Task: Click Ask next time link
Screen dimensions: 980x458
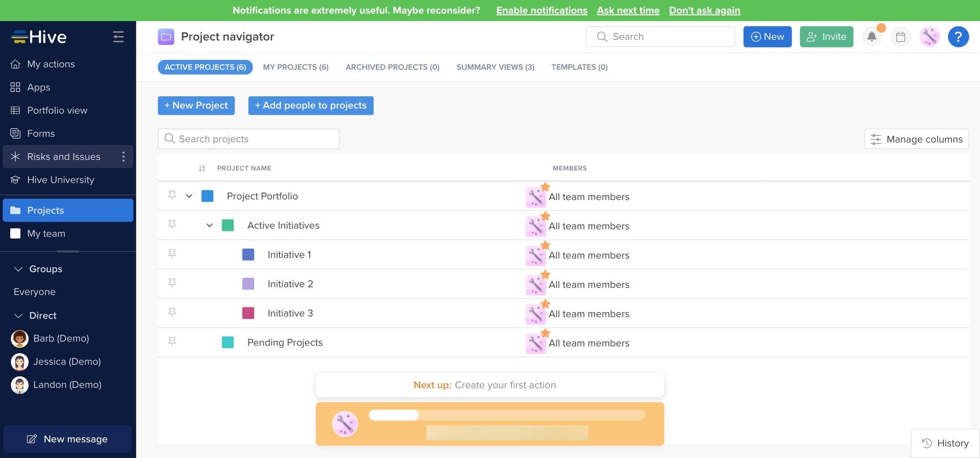Action: pos(628,10)
